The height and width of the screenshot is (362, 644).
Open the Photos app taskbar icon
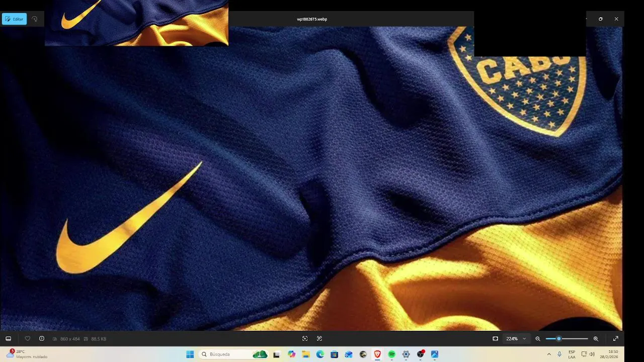[435, 354]
